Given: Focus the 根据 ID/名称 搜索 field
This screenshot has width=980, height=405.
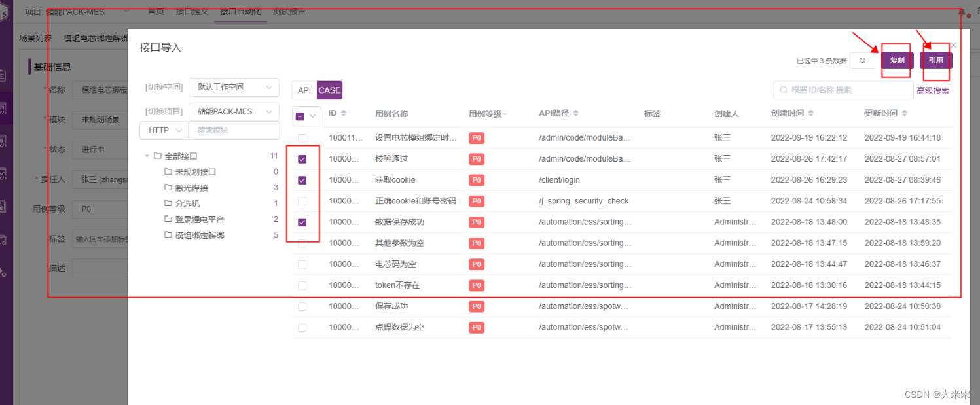Looking at the screenshot, I should pyautogui.click(x=843, y=90).
